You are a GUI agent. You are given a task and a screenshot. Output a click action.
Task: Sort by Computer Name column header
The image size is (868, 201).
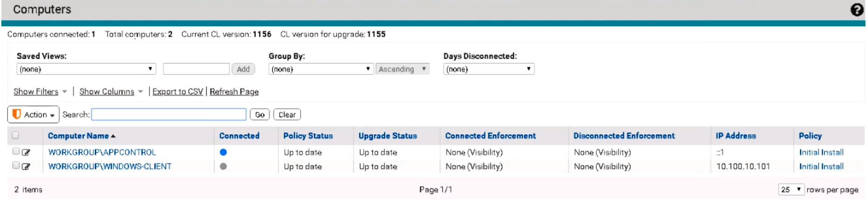[x=78, y=136]
